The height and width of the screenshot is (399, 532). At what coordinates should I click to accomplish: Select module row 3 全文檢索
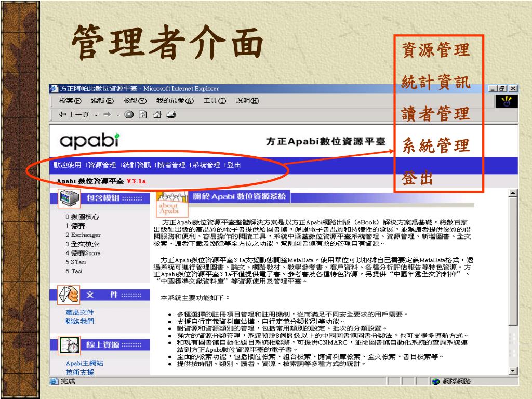pyautogui.click(x=83, y=244)
